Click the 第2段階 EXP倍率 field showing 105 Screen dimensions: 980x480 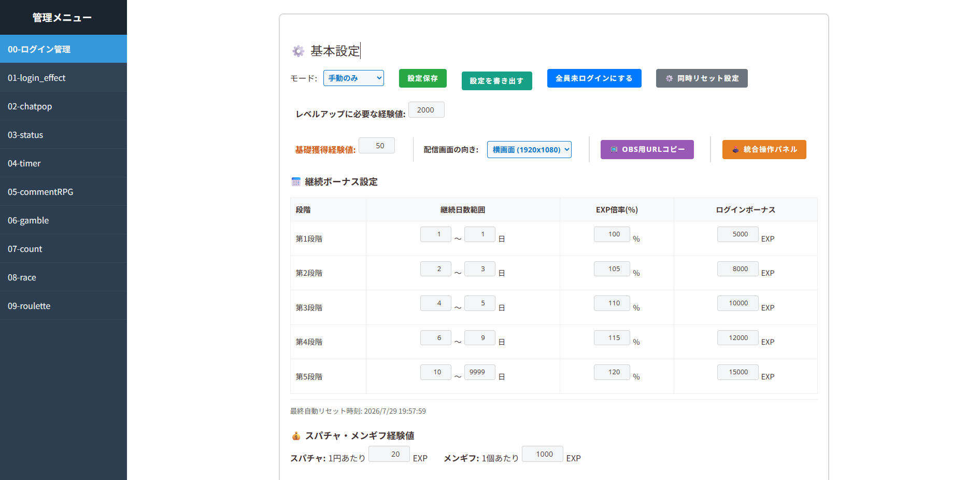coord(612,269)
